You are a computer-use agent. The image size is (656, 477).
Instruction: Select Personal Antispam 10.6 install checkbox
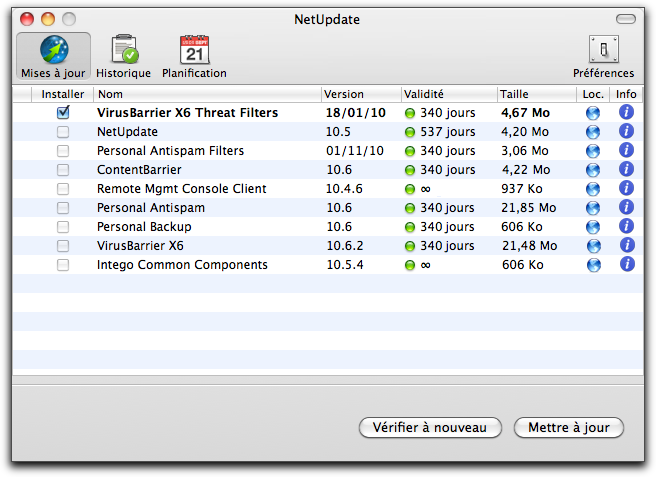[63, 208]
